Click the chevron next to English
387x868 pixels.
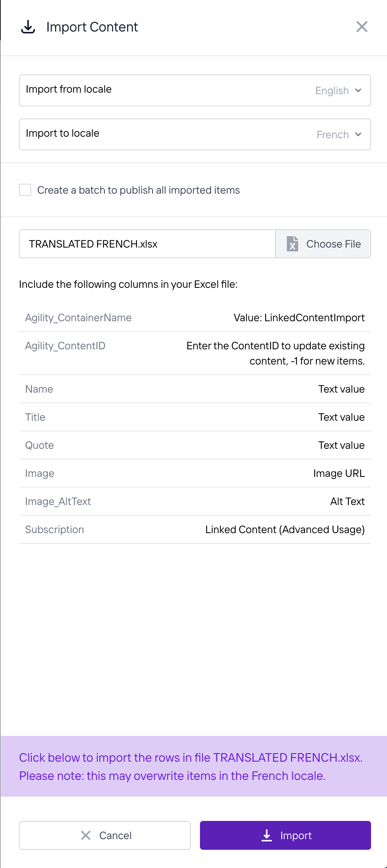click(358, 90)
